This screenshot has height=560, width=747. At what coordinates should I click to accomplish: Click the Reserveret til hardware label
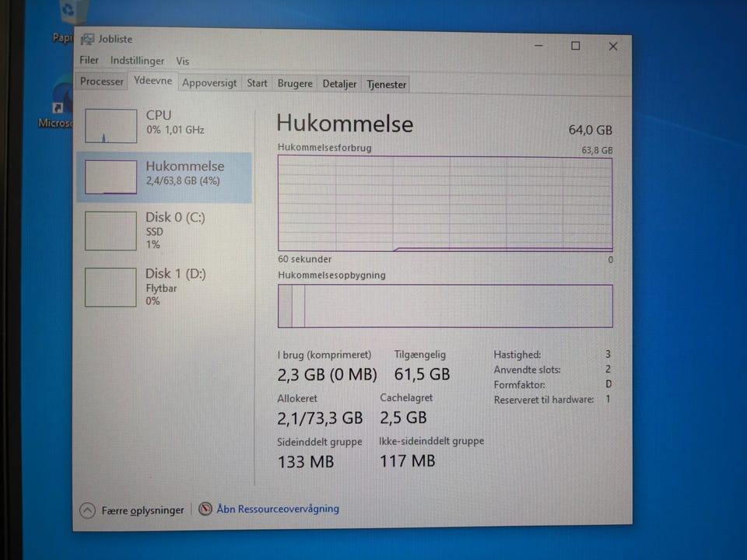point(544,400)
